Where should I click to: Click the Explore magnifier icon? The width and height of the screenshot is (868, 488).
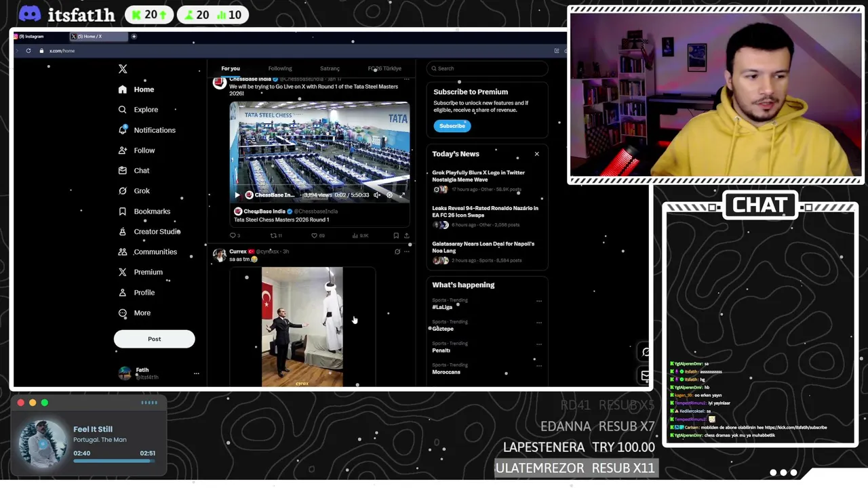pyautogui.click(x=122, y=110)
